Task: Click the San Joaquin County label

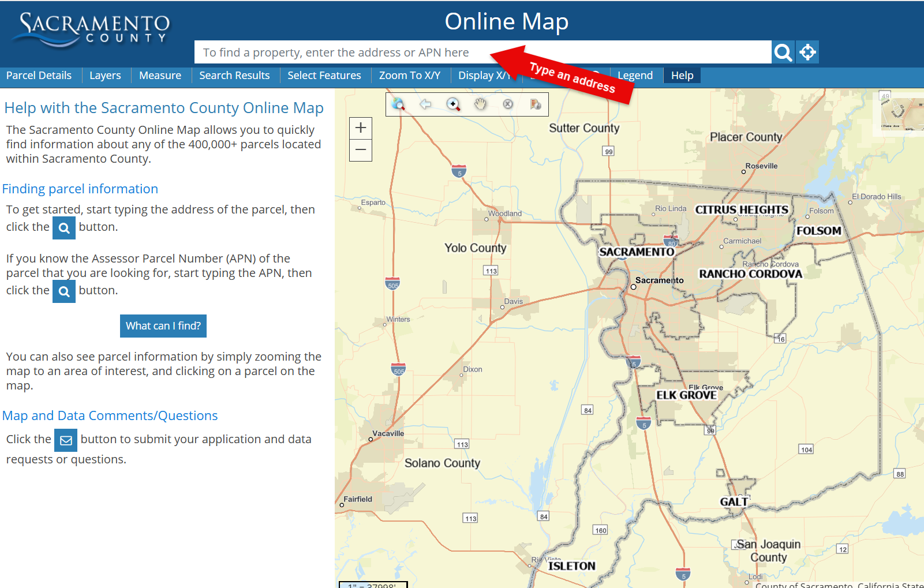Action: tap(768, 550)
